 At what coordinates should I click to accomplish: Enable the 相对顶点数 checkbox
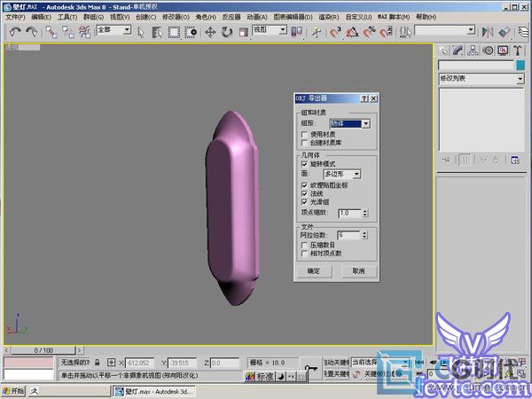pos(304,254)
